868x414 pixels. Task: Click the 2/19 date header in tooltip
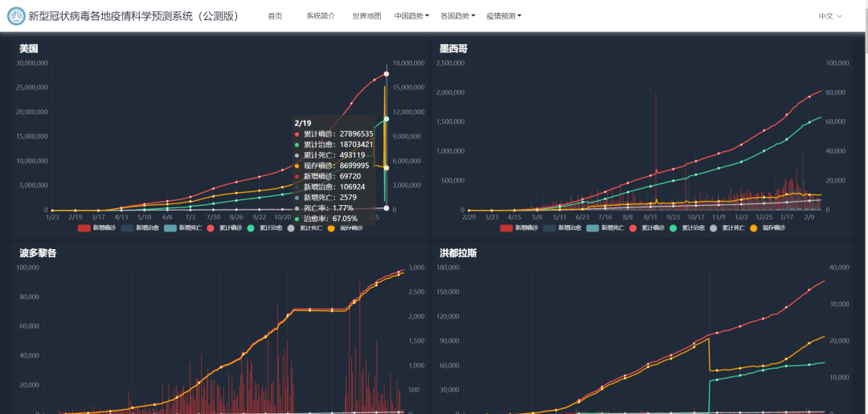(302, 123)
